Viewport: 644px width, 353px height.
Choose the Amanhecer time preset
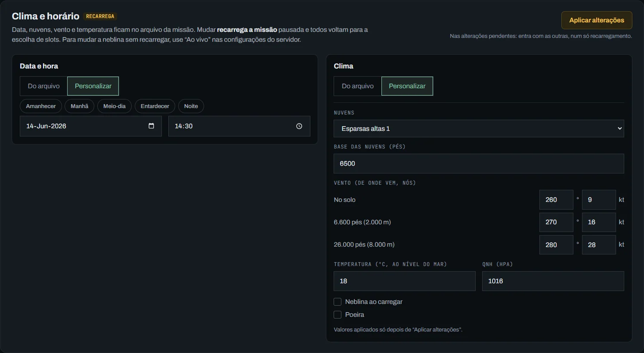[x=41, y=106]
